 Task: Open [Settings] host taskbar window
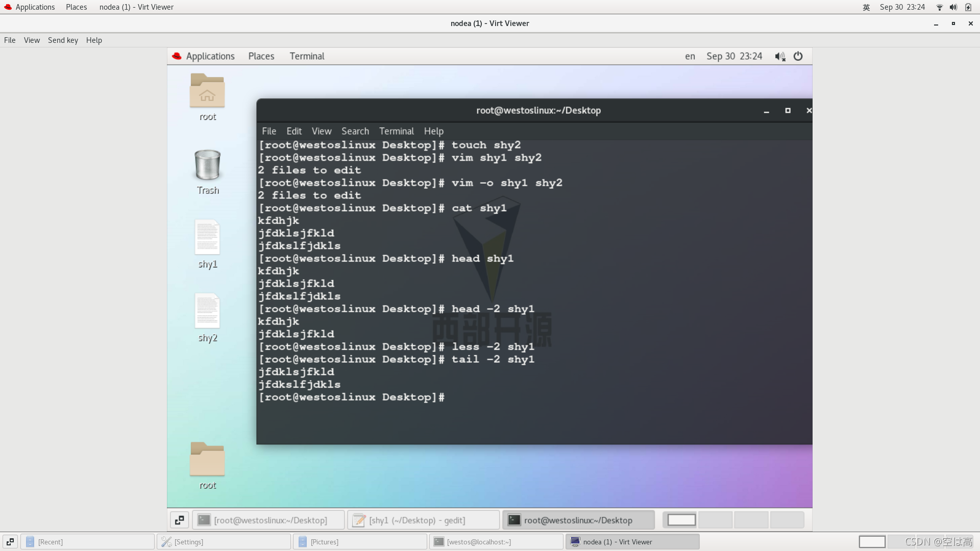click(x=224, y=542)
